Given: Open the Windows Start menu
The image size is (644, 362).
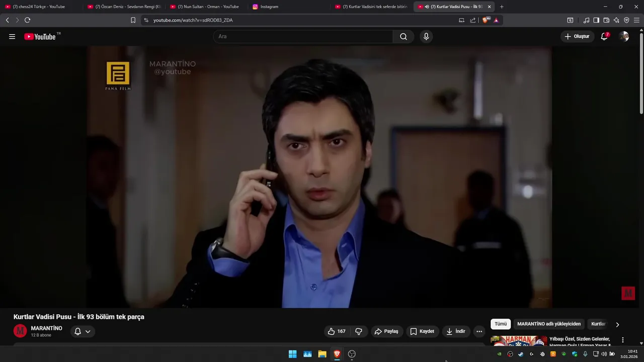Looking at the screenshot, I should pos(292,354).
